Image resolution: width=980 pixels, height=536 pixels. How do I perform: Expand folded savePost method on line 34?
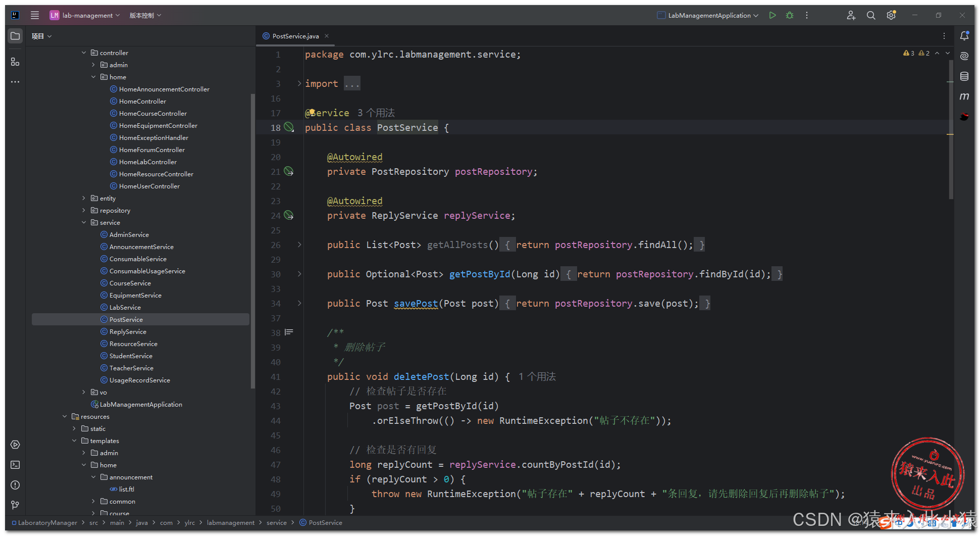tap(299, 303)
